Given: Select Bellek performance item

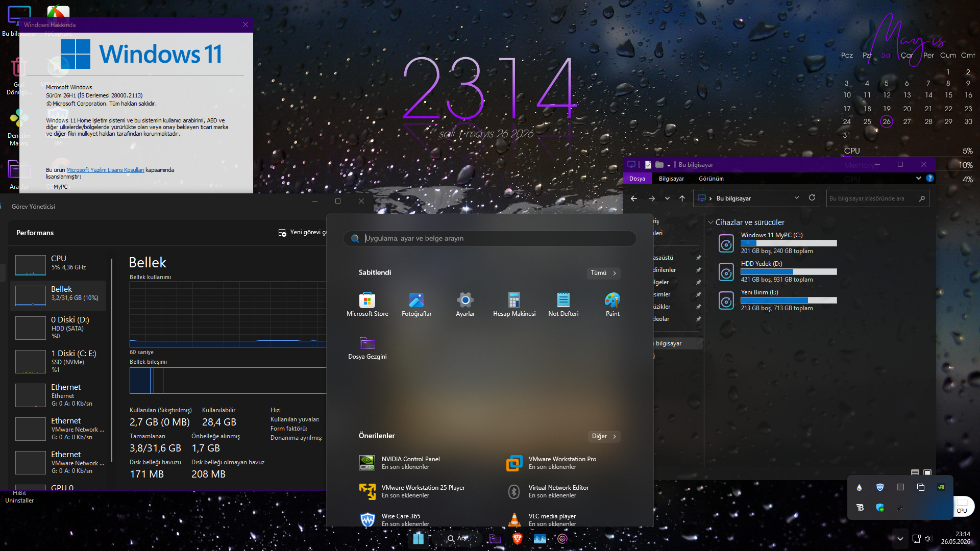Looking at the screenshot, I should coord(58,295).
